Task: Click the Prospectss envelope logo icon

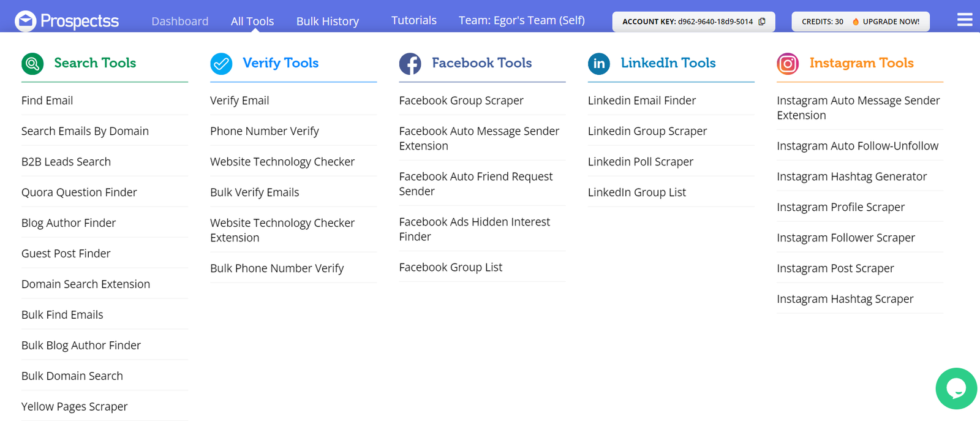Action: tap(26, 21)
